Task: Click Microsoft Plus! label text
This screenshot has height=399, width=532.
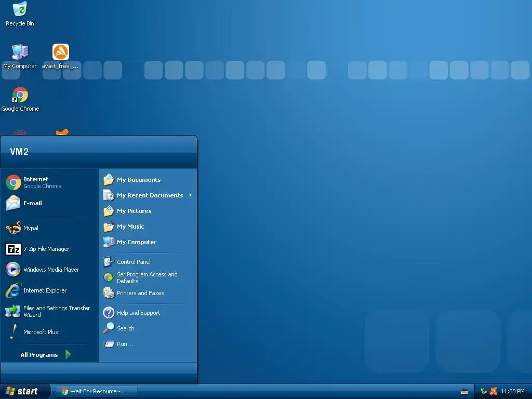Action: (x=42, y=332)
